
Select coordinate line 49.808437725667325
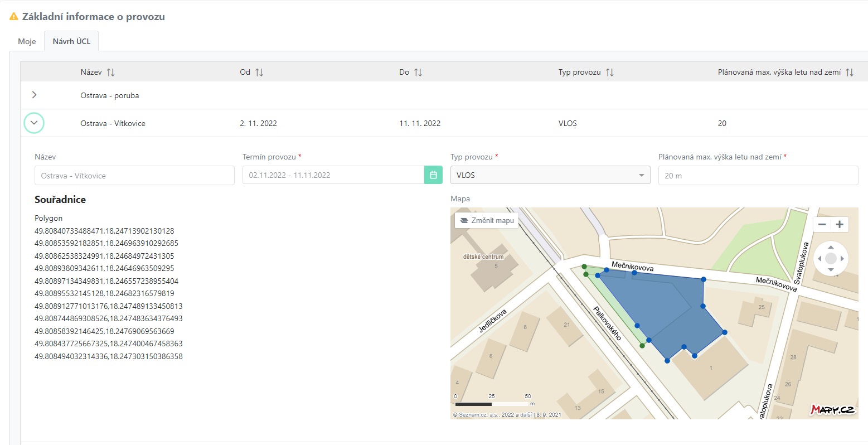point(109,344)
